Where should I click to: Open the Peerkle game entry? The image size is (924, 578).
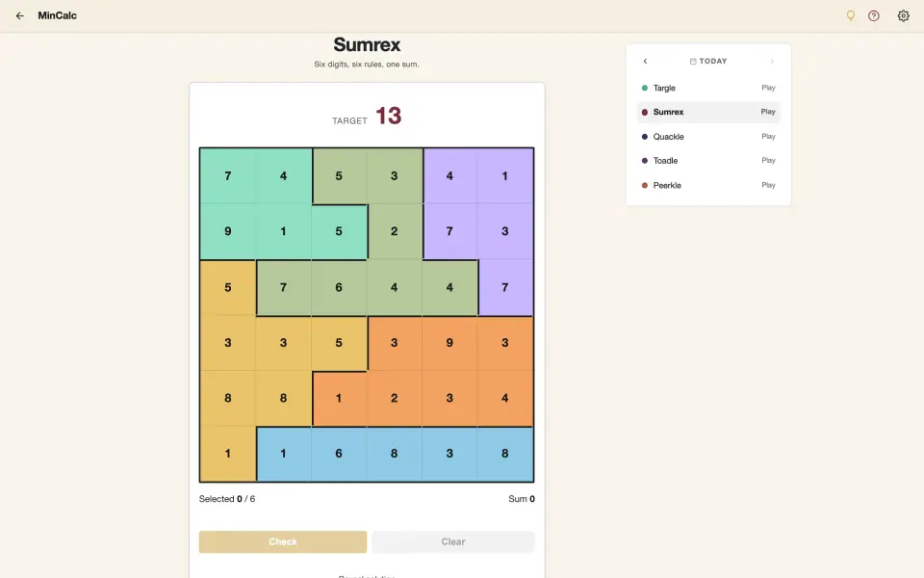pyautogui.click(x=708, y=185)
